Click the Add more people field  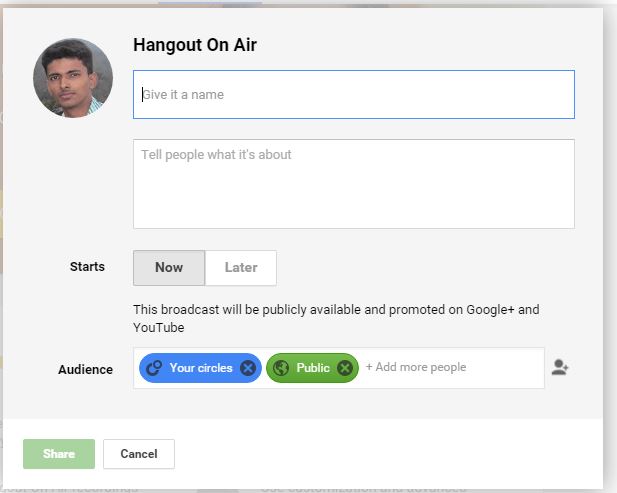tap(416, 367)
